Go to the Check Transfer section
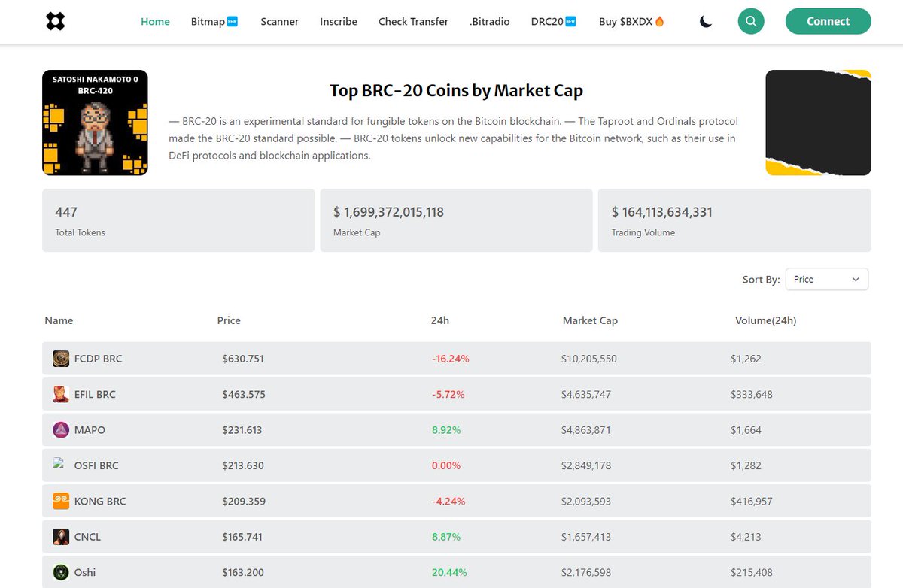 [x=413, y=22]
